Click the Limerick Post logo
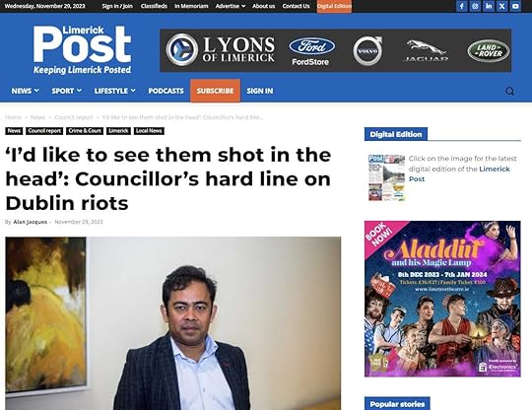532x410 pixels. click(82, 50)
